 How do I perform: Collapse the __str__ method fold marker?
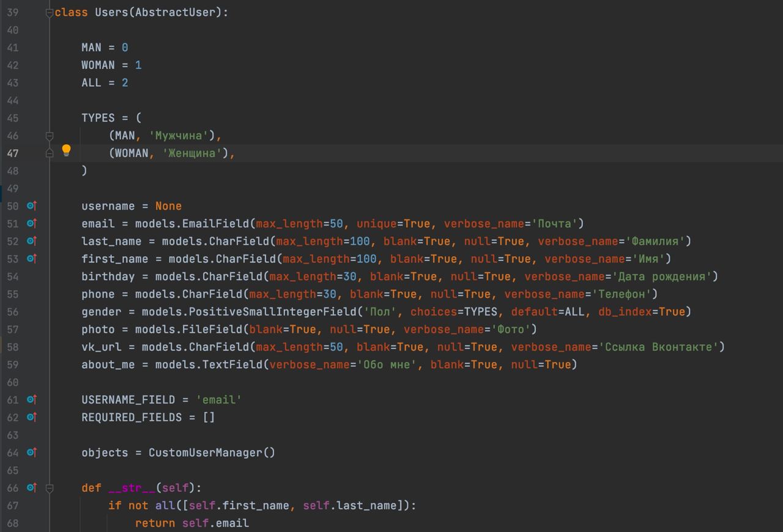50,488
